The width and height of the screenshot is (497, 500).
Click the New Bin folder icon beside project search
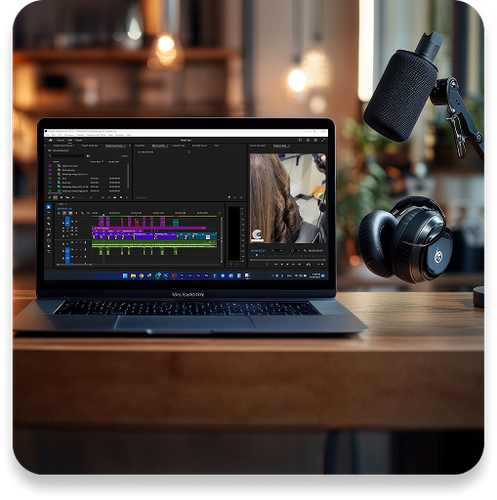tap(88, 156)
